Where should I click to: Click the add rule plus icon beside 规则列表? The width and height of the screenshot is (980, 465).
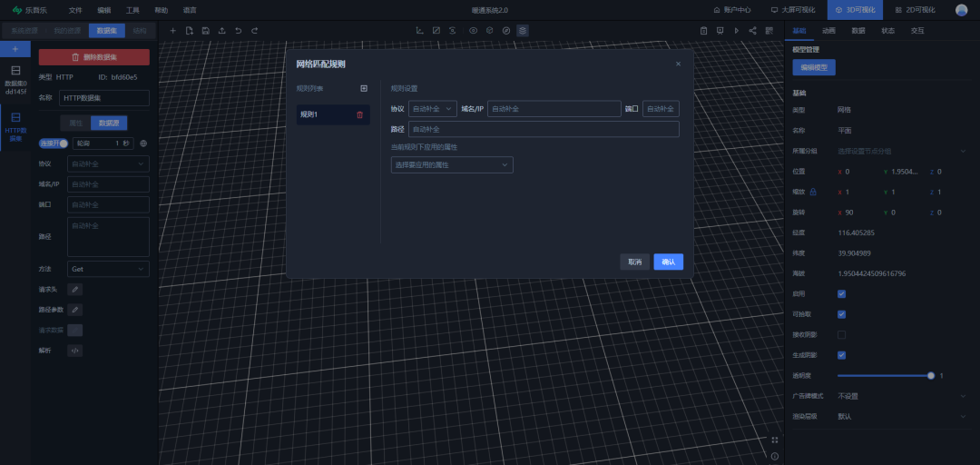click(x=364, y=89)
